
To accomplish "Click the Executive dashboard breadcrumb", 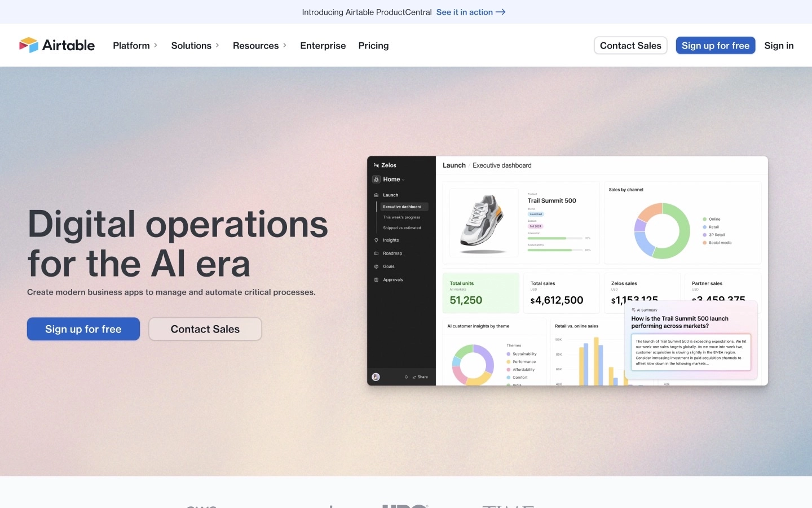I will 502,165.
